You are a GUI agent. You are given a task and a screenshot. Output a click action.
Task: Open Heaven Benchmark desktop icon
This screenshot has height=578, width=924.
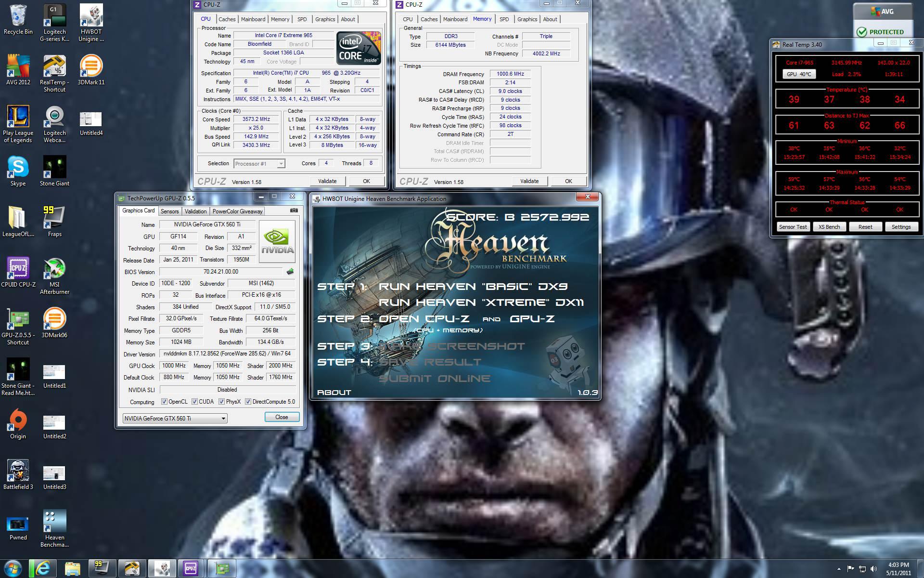pos(54,529)
